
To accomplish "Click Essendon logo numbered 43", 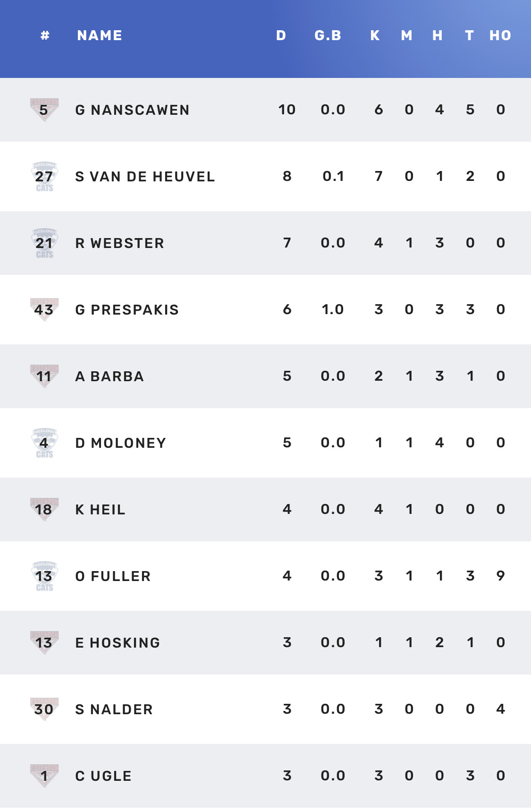I will point(44,309).
